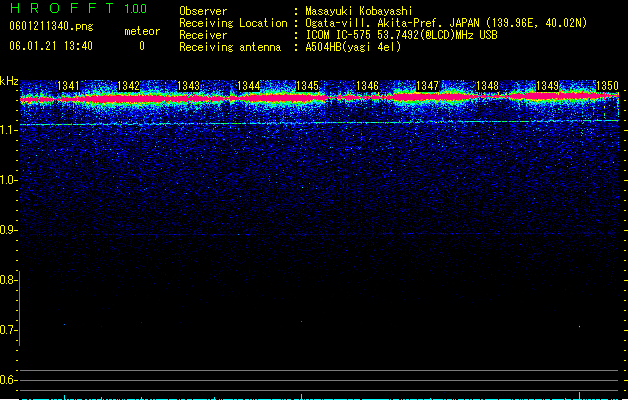Click the HROFFT 1.00 title text

pyautogui.click(x=79, y=8)
